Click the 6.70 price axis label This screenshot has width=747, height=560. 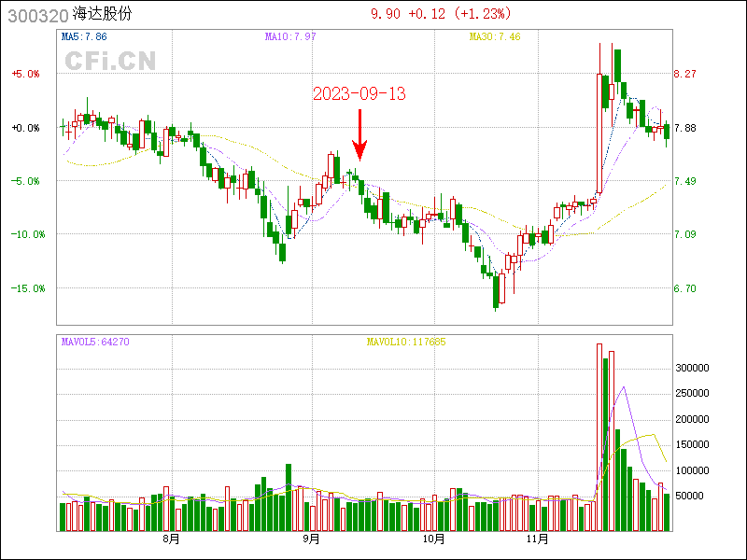[x=684, y=288]
